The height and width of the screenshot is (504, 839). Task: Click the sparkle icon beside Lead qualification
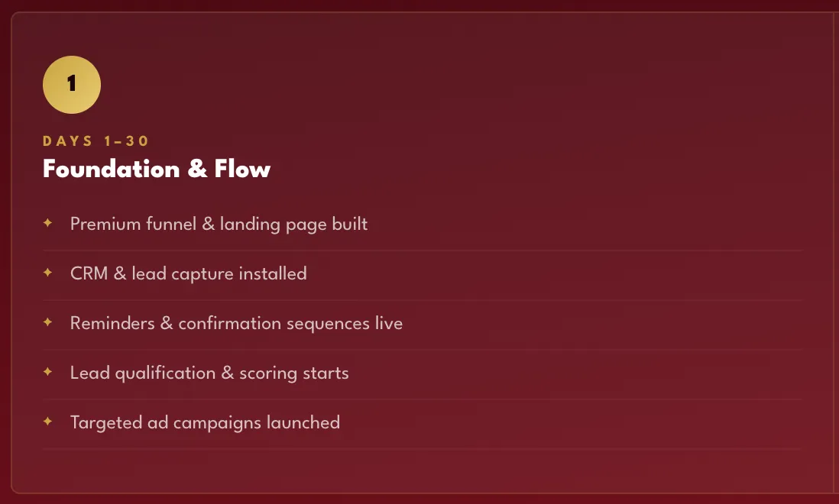[x=47, y=371]
